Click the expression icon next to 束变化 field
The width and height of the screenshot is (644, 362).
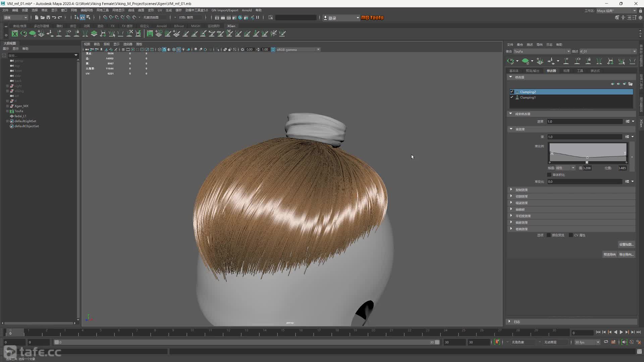[x=627, y=181]
